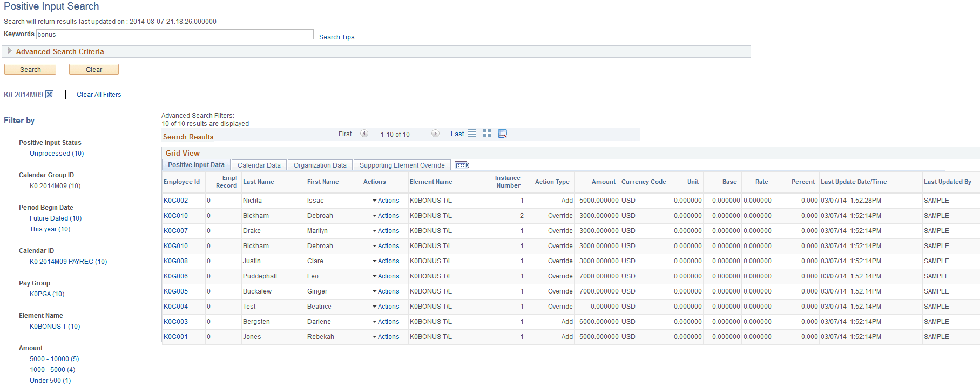980x386 pixels.
Task: Open employee K0G004 record
Action: click(176, 307)
